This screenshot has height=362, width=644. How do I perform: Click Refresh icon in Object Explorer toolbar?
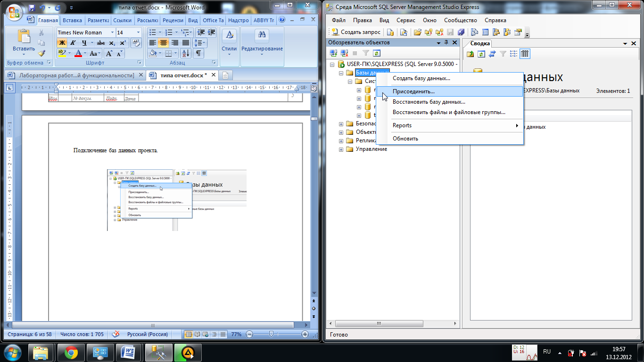[x=377, y=53]
